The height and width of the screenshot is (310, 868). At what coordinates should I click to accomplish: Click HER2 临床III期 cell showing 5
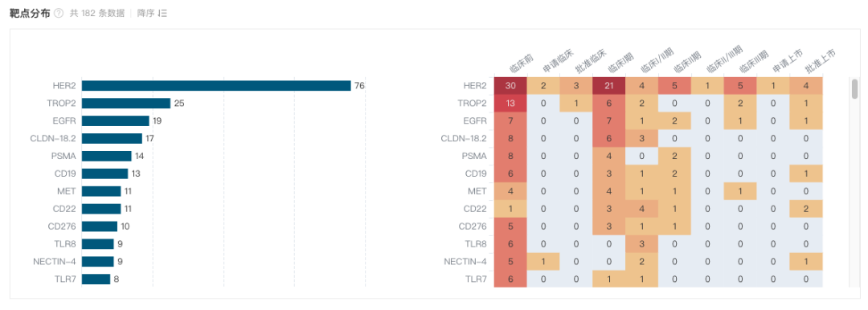pyautogui.click(x=740, y=86)
